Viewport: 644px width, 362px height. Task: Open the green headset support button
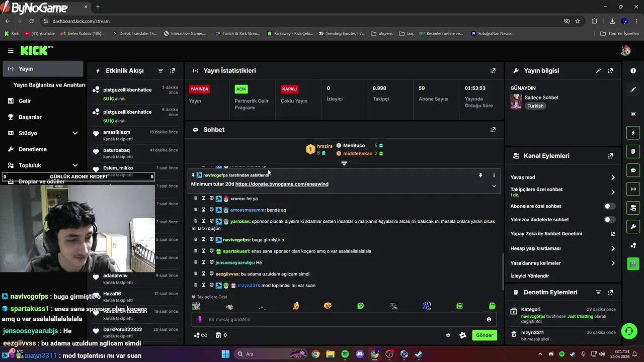tap(629, 331)
